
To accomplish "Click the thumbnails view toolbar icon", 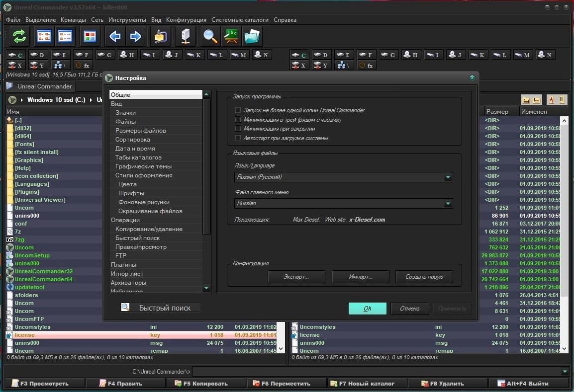I will pyautogui.click(x=90, y=36).
